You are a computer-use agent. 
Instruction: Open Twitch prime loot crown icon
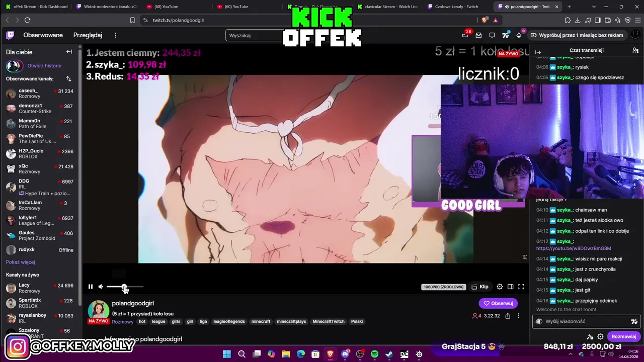click(465, 35)
